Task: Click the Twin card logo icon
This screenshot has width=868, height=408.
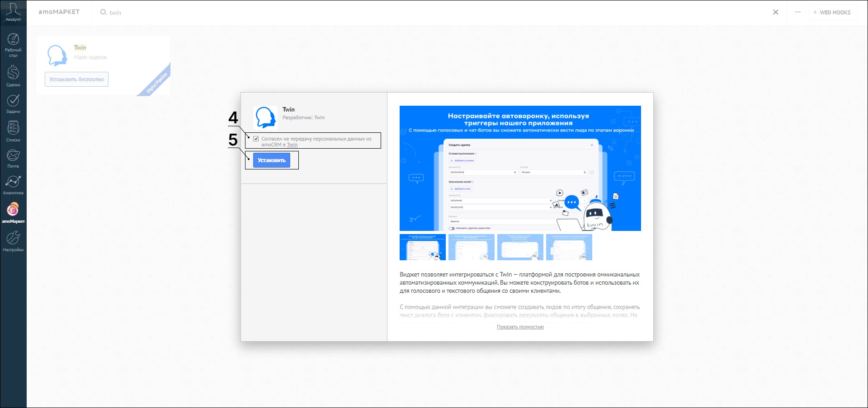Action: [x=57, y=55]
